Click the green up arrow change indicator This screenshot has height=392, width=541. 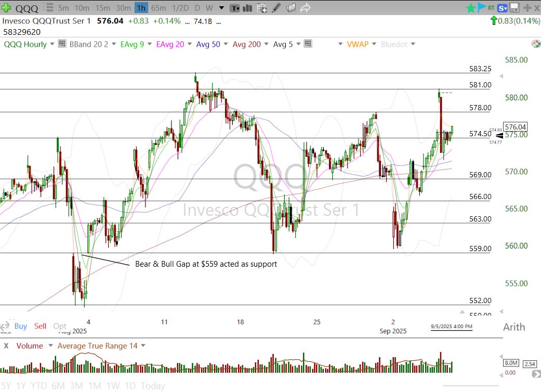tap(493, 21)
